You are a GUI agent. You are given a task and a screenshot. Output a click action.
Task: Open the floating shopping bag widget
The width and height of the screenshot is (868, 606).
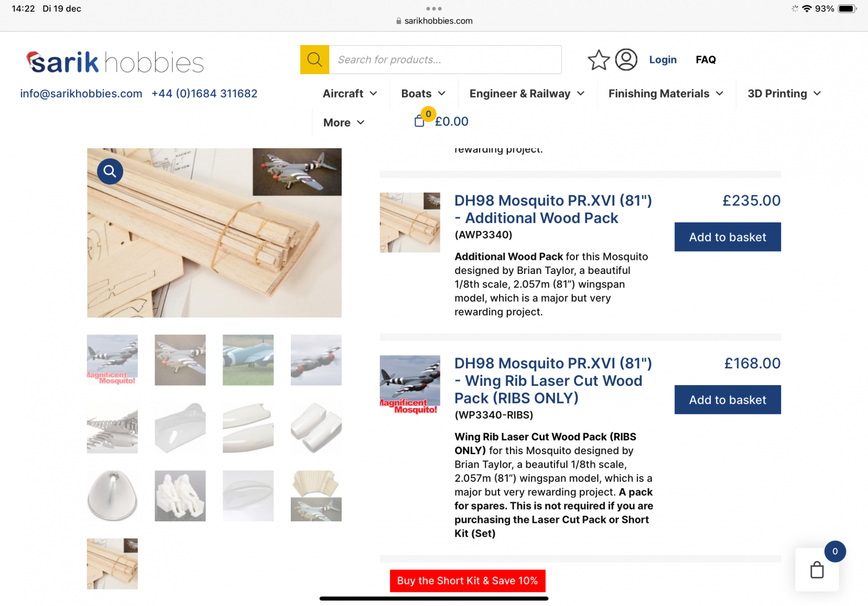coord(817,570)
